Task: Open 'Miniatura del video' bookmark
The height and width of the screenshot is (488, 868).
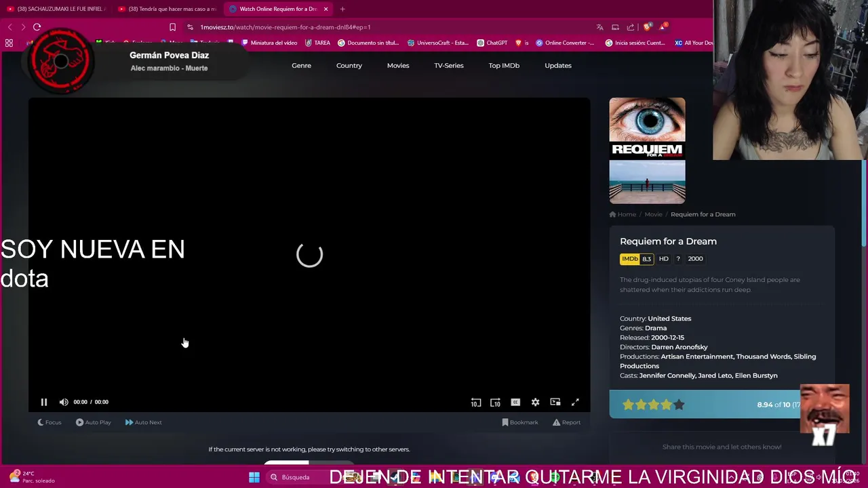Action: click(270, 43)
